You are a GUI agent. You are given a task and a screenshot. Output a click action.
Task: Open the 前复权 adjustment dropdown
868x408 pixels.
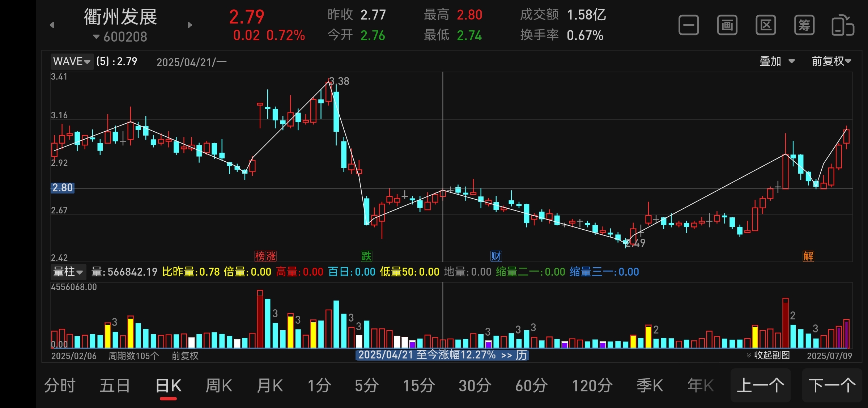[831, 61]
